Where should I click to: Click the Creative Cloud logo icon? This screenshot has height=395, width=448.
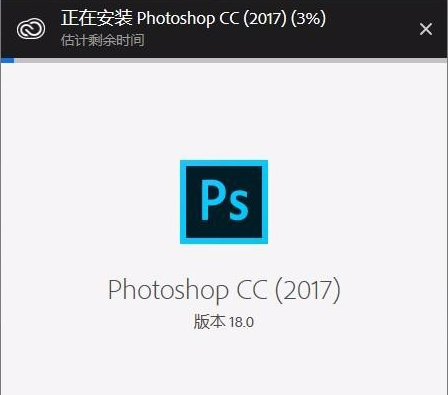(x=31, y=29)
